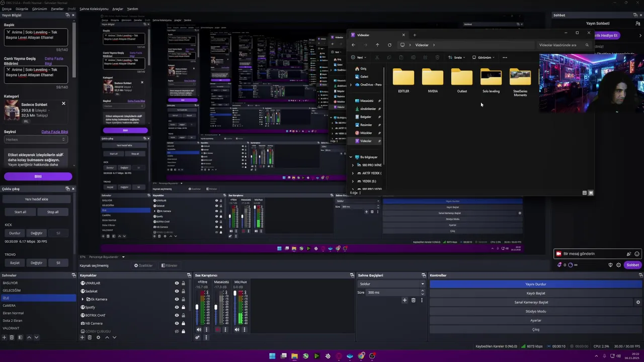This screenshot has height=362, width=644.
Task: Hide the Spotfy source
Action: 177,307
